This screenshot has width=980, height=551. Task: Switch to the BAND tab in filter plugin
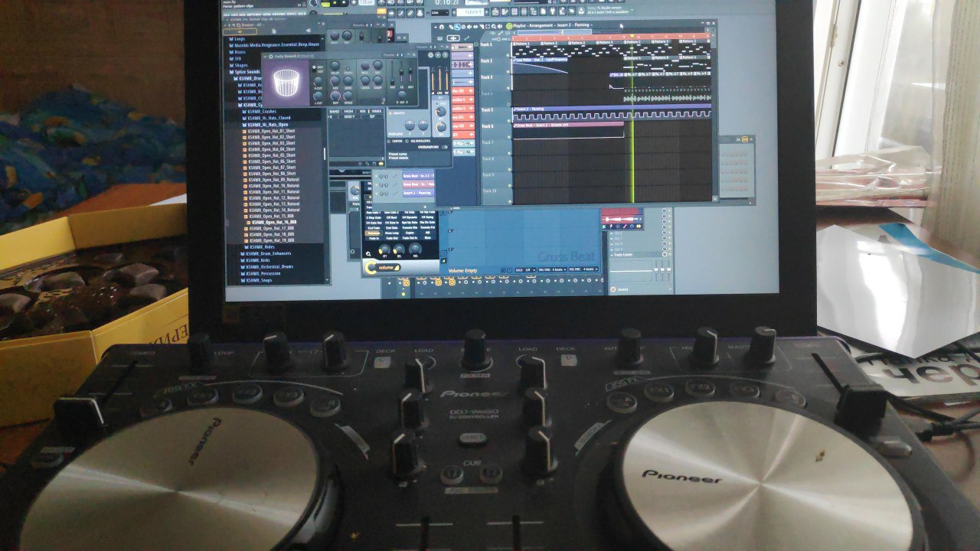point(334,112)
